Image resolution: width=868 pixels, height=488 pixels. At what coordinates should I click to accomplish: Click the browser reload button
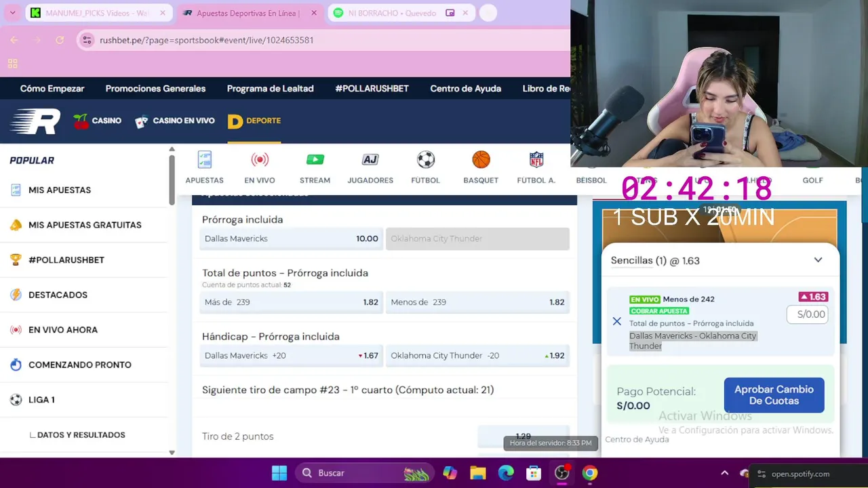click(x=60, y=40)
